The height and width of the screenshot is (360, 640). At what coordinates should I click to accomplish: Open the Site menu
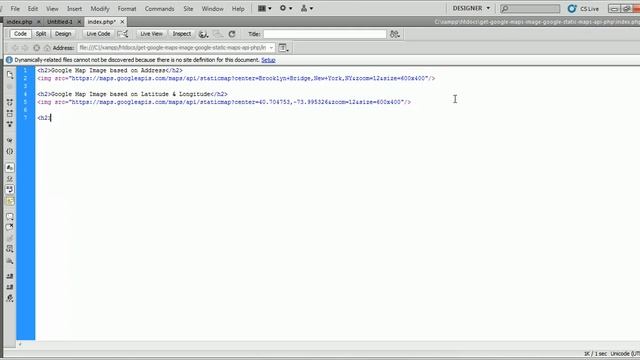click(x=188, y=9)
